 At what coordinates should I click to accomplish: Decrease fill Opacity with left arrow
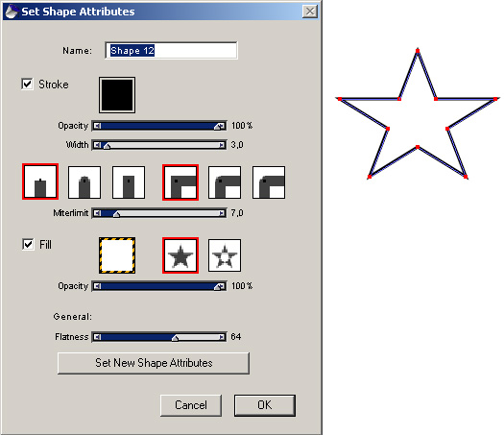click(x=97, y=286)
